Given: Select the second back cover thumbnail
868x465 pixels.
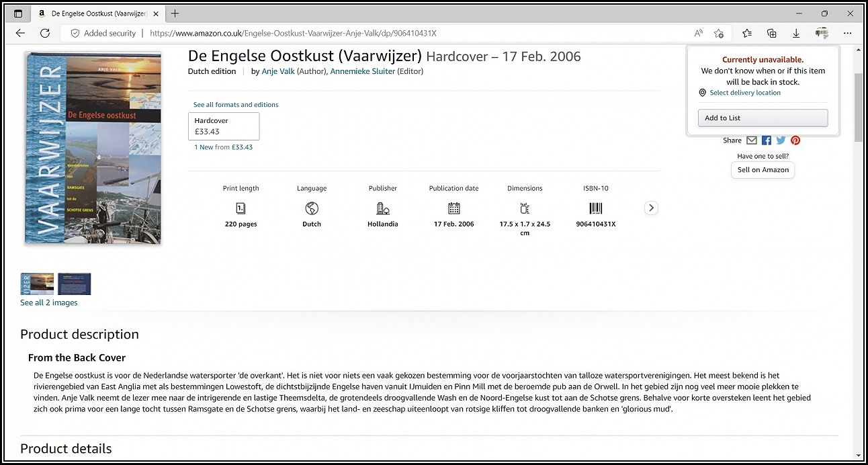Looking at the screenshot, I should tap(74, 284).
